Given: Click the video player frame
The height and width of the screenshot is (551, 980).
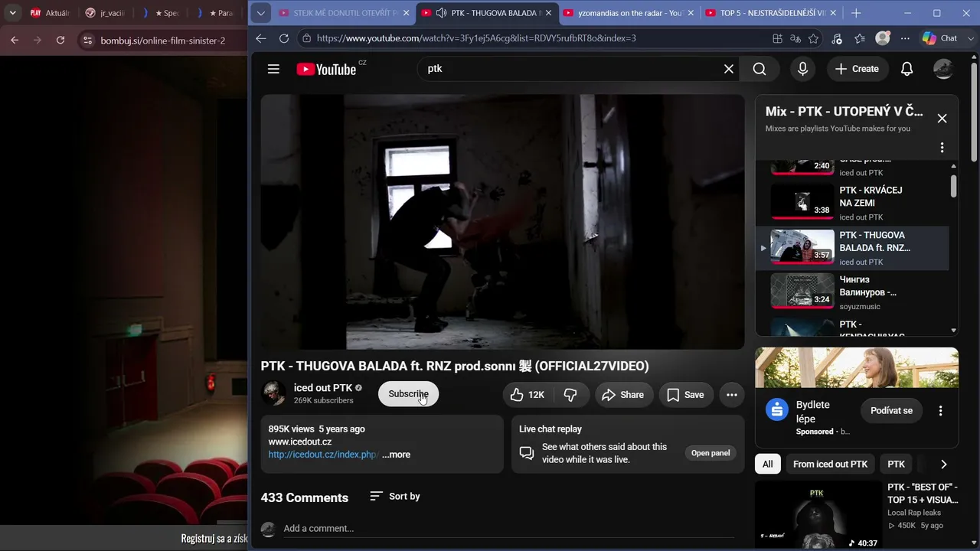Looking at the screenshot, I should coord(502,222).
